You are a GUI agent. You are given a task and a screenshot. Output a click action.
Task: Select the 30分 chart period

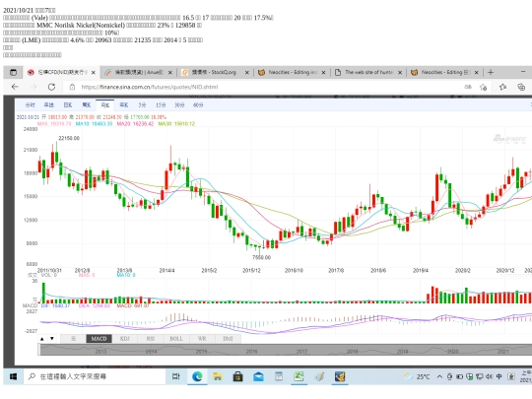coord(179,105)
